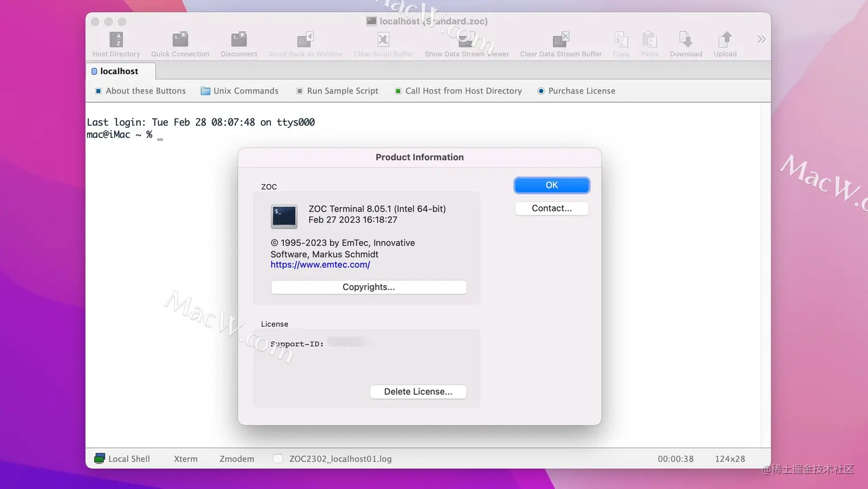Click the Feb 27 2023 build date text
Screen dimensions: 868x489
352,220
